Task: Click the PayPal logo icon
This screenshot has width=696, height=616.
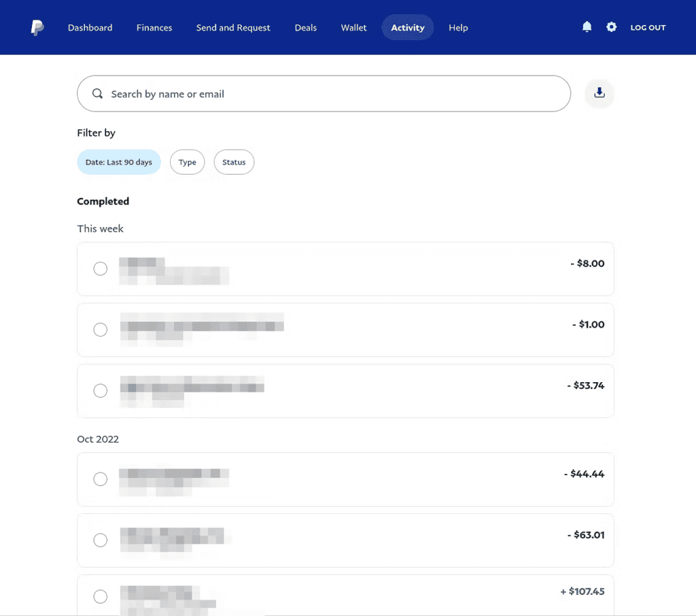Action: coord(37,28)
